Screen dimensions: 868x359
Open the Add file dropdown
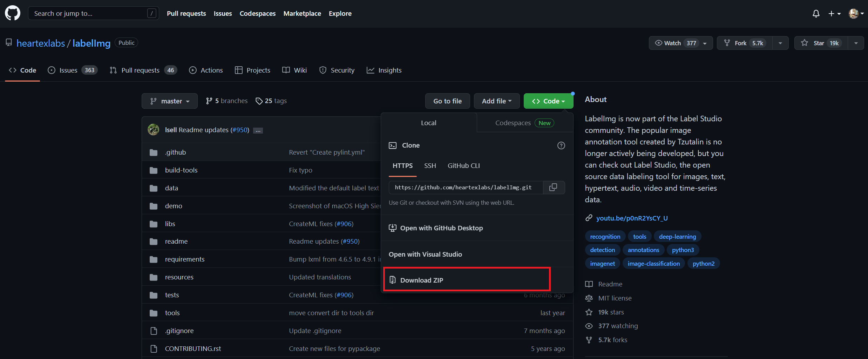496,101
